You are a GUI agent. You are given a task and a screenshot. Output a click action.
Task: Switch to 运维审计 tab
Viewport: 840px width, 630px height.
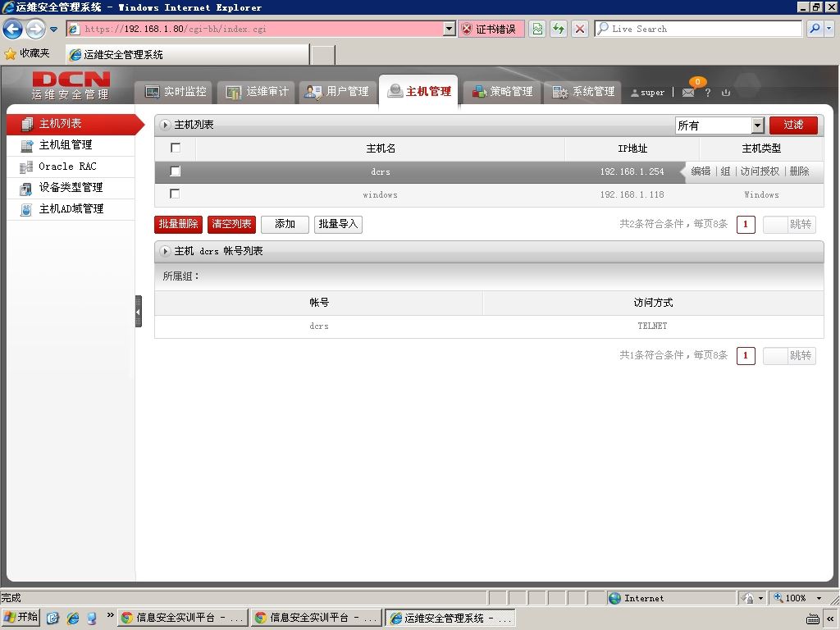point(257,92)
